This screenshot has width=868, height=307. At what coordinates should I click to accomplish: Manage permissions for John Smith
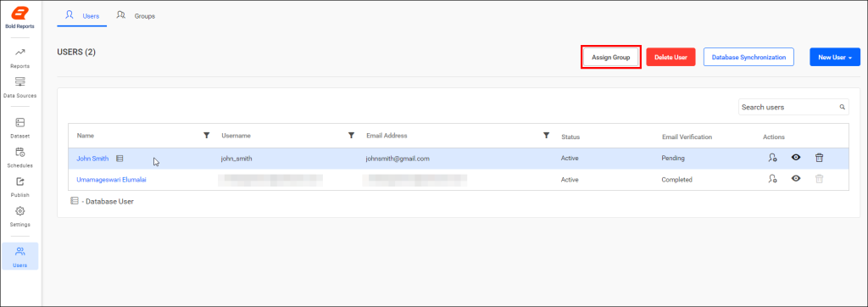(x=773, y=158)
